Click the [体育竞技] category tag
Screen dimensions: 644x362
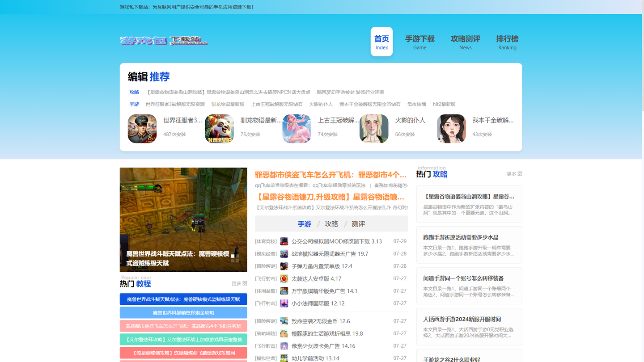coord(266,241)
